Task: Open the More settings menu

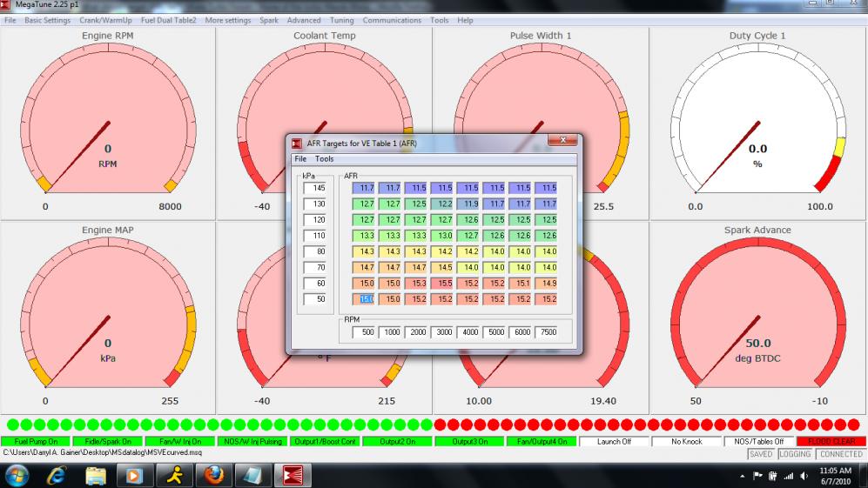Action: 228,21
